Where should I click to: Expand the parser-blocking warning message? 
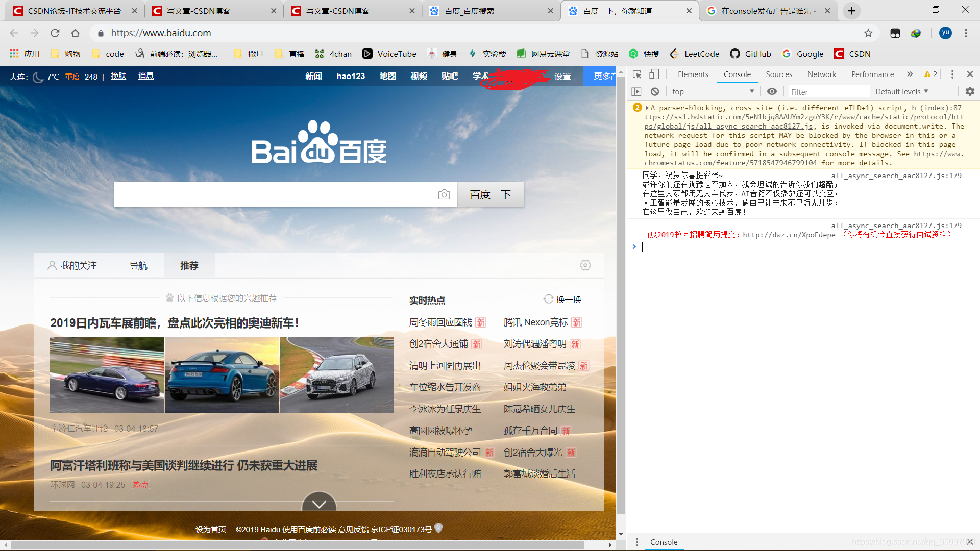(x=647, y=108)
